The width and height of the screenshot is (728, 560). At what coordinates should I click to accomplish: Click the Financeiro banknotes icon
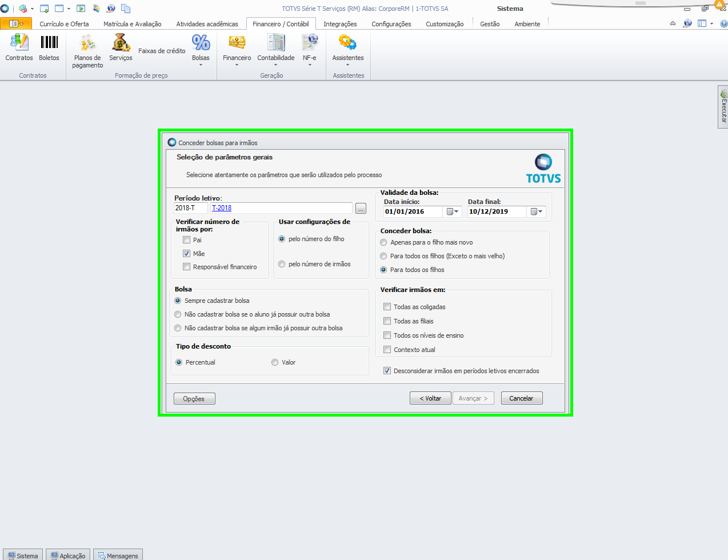tap(237, 43)
